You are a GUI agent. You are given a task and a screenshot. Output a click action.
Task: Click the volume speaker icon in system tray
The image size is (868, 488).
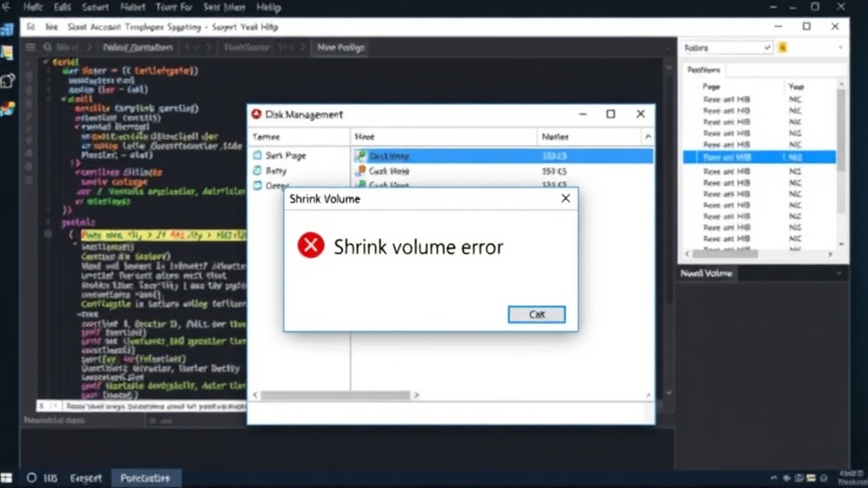click(x=787, y=478)
